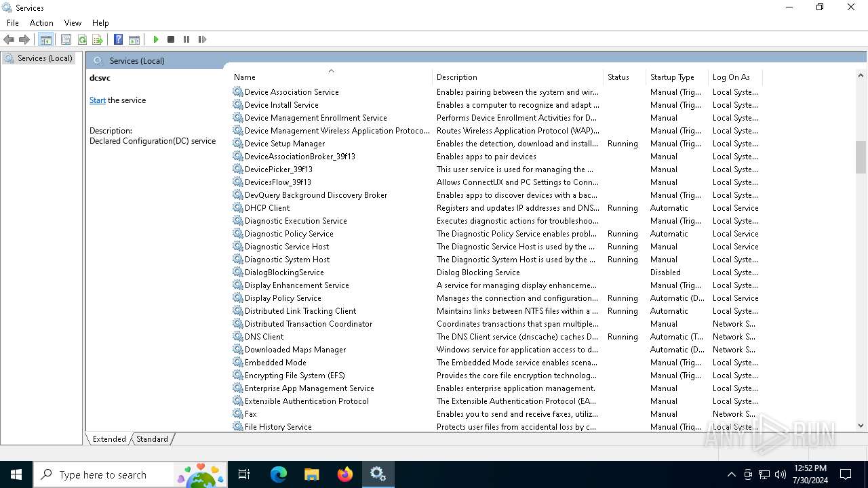Start Service with the green play icon
868x488 pixels.
[x=155, y=39]
